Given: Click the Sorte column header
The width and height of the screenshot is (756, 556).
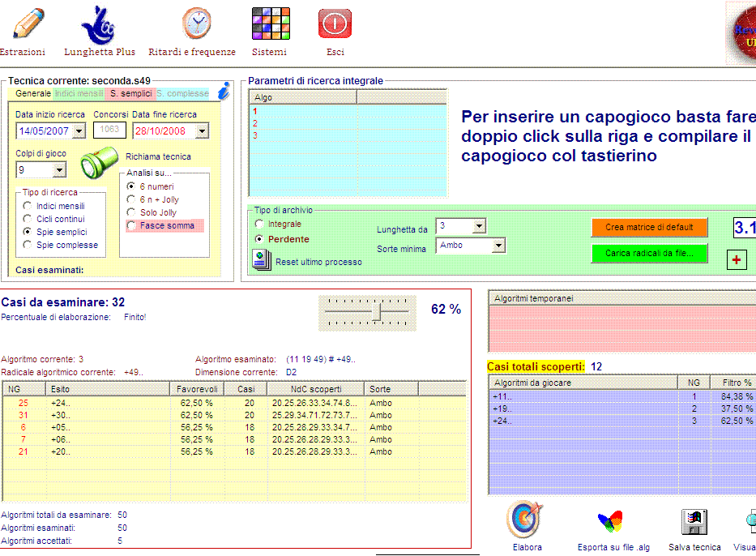Looking at the screenshot, I should pos(391,389).
